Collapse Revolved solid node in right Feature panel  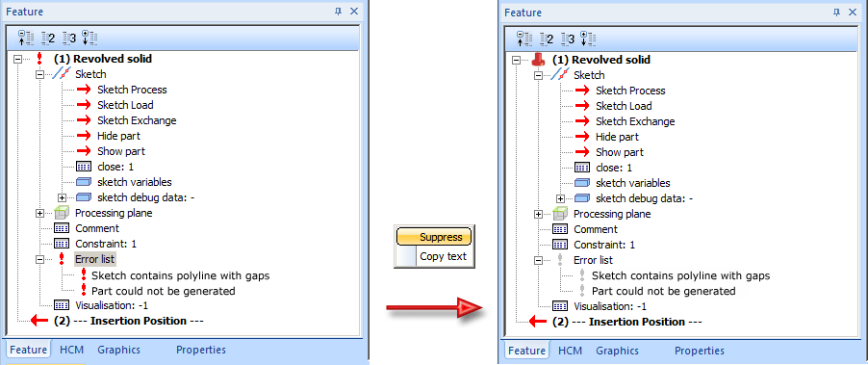tap(517, 60)
